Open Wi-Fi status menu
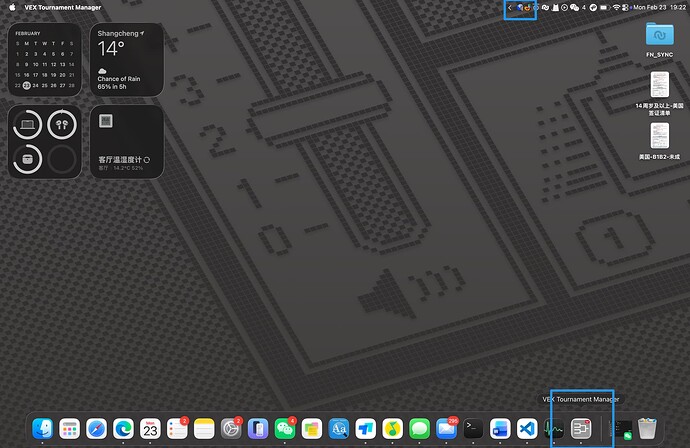 coord(616,7)
